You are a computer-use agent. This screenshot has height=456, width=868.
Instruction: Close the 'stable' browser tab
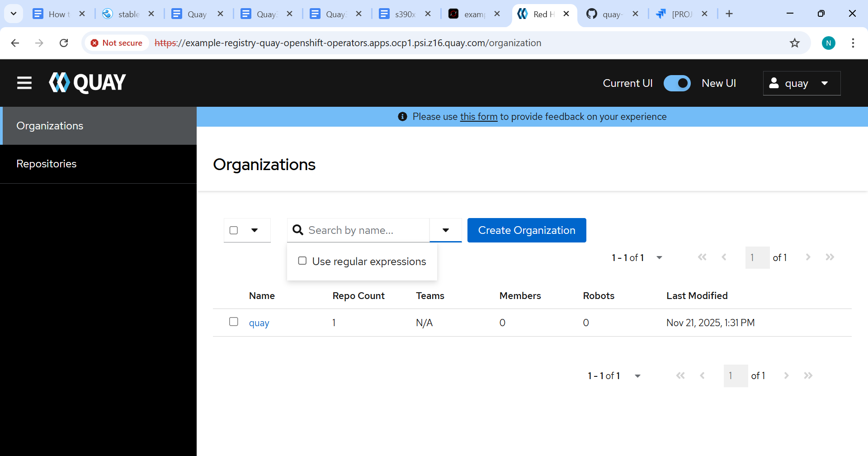click(x=151, y=14)
